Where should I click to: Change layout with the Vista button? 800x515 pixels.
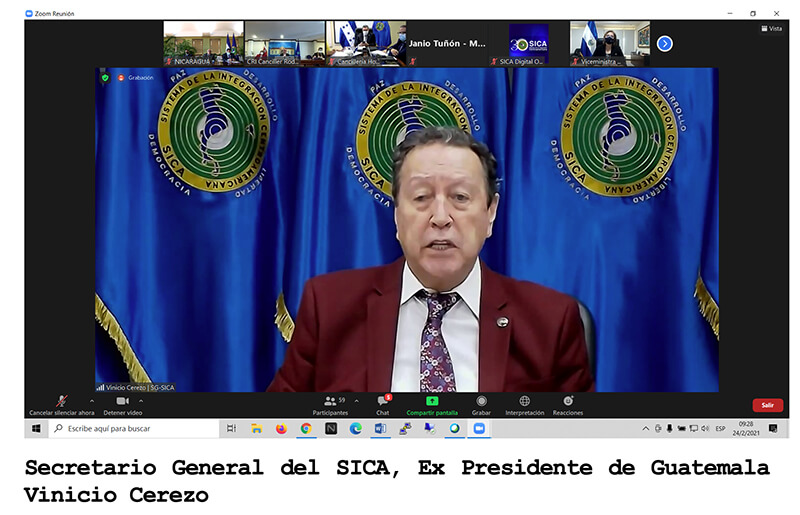coord(771,29)
